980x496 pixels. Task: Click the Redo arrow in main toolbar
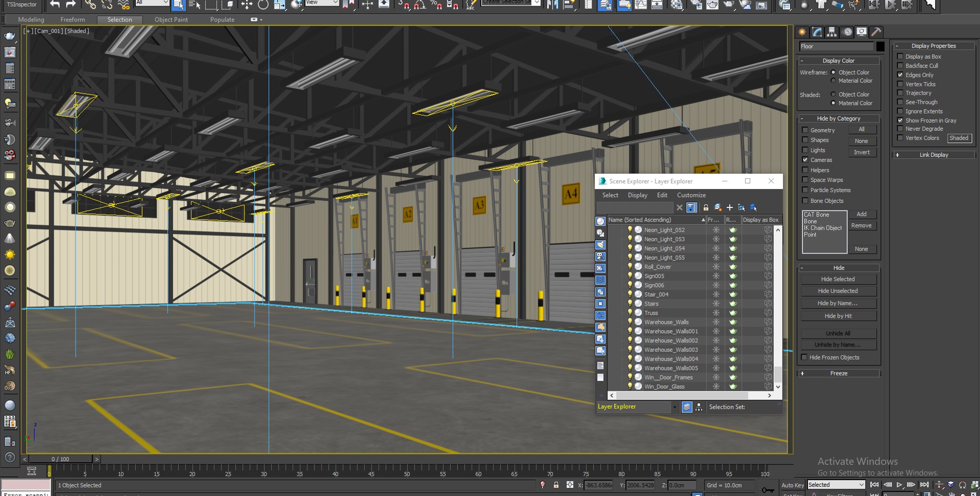71,5
